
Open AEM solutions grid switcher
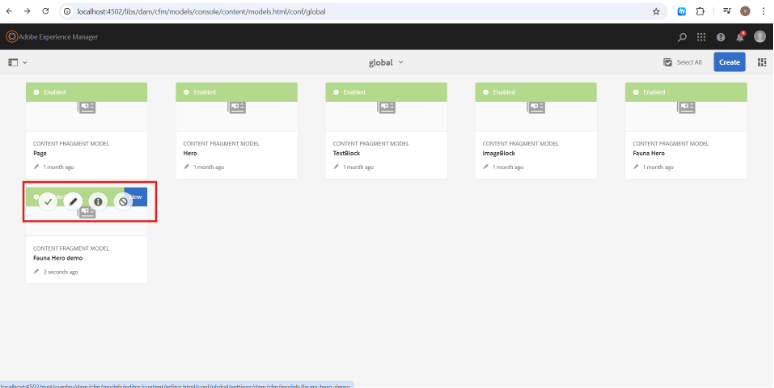701,37
